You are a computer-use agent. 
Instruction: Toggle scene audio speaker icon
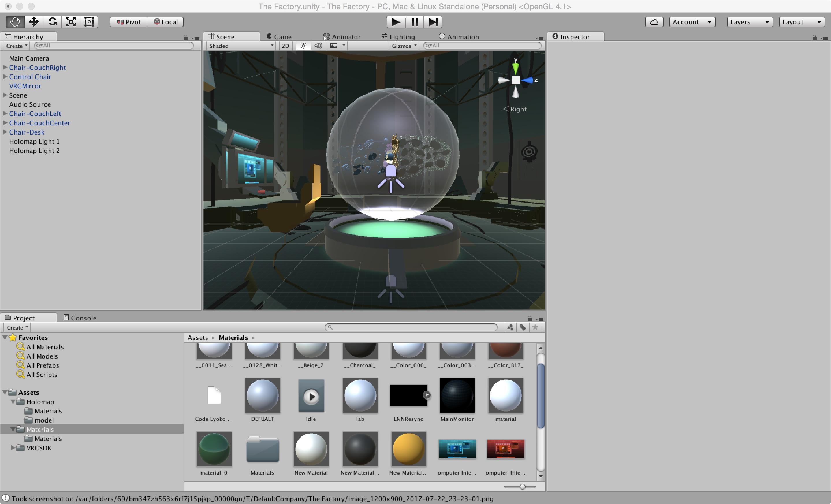318,46
